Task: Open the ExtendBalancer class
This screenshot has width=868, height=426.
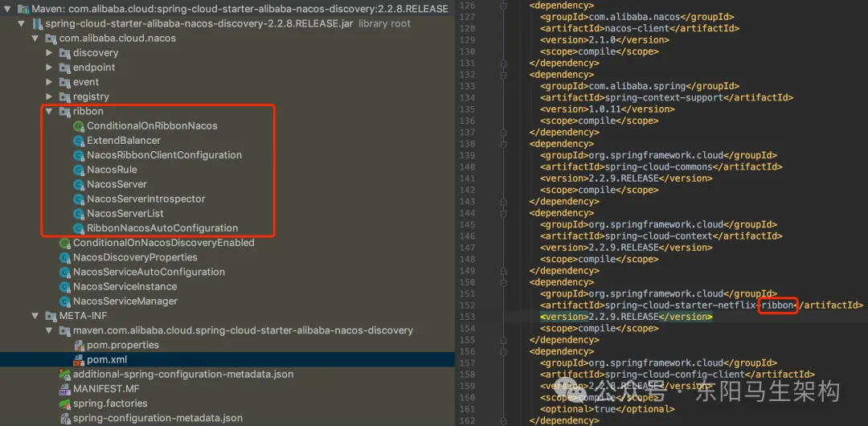Action: pos(124,141)
